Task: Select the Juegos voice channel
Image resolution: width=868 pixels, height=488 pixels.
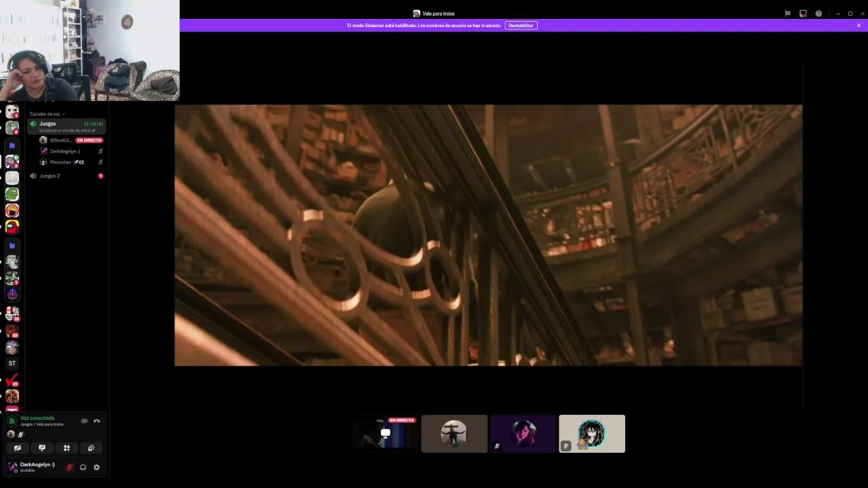Action: (x=66, y=126)
